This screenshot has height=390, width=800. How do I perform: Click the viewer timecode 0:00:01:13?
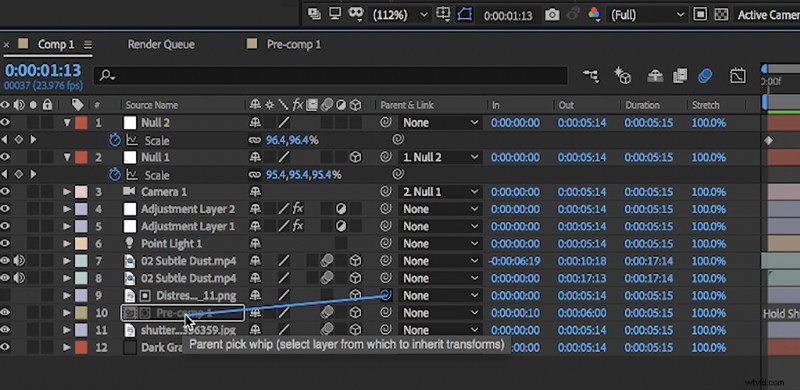(508, 16)
